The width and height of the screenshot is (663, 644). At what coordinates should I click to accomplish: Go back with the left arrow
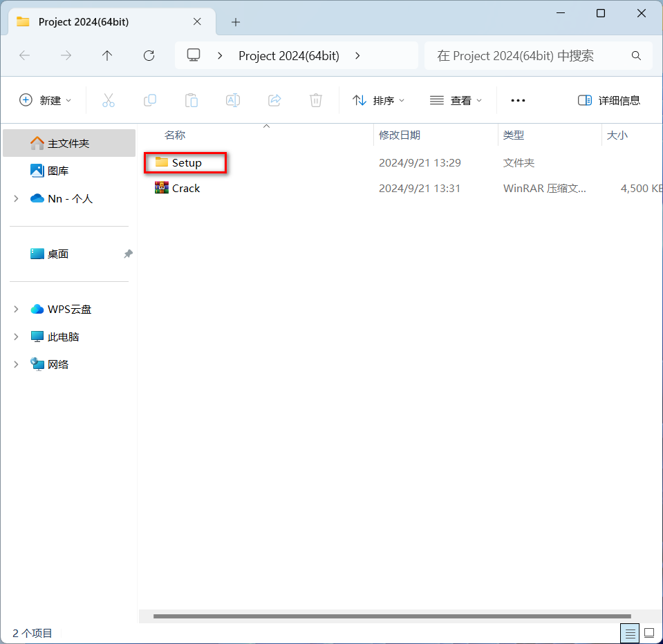(x=24, y=55)
